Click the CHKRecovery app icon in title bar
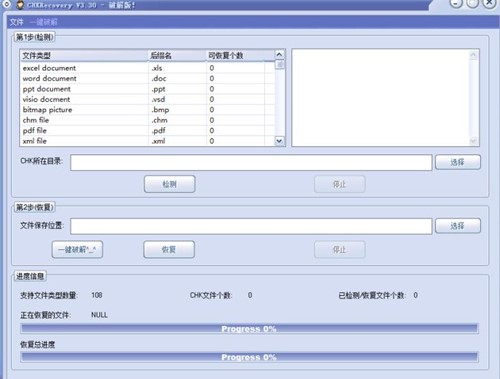The height and width of the screenshot is (379, 500). [21, 5]
